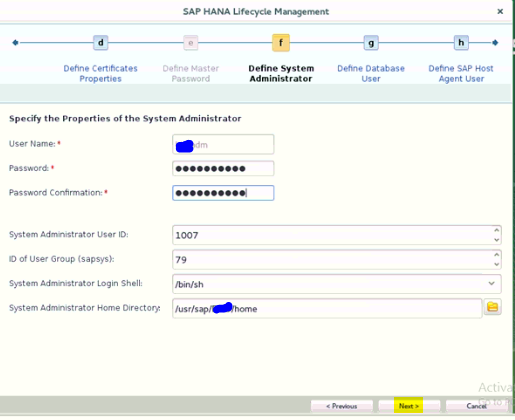Jump to step h marker
Screen dimensions: 515x420
coord(461,43)
